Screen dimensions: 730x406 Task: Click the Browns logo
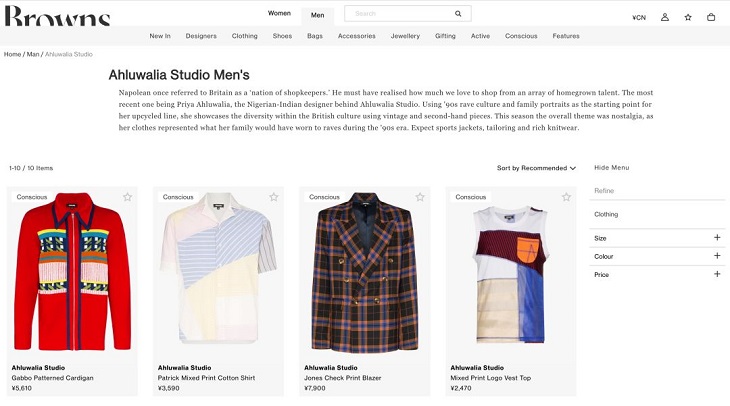(57, 15)
